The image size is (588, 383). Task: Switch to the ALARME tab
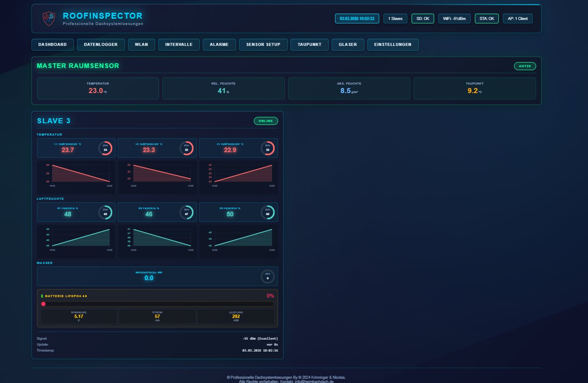click(219, 44)
